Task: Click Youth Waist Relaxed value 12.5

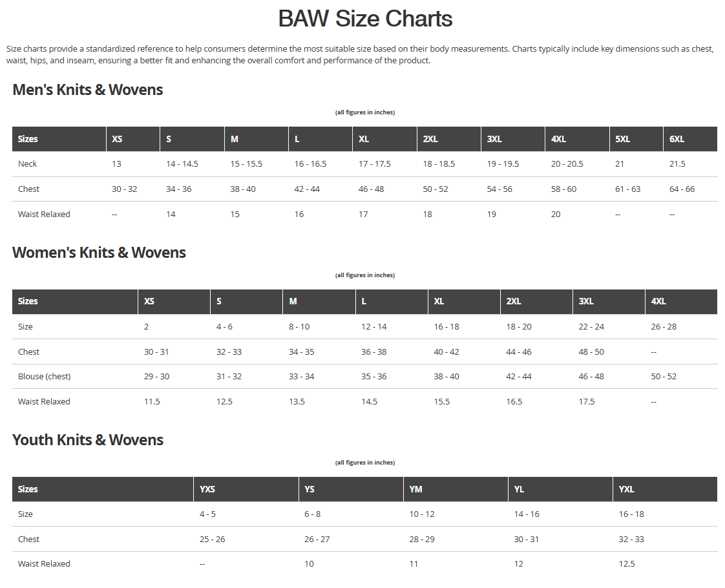Action: click(627, 564)
